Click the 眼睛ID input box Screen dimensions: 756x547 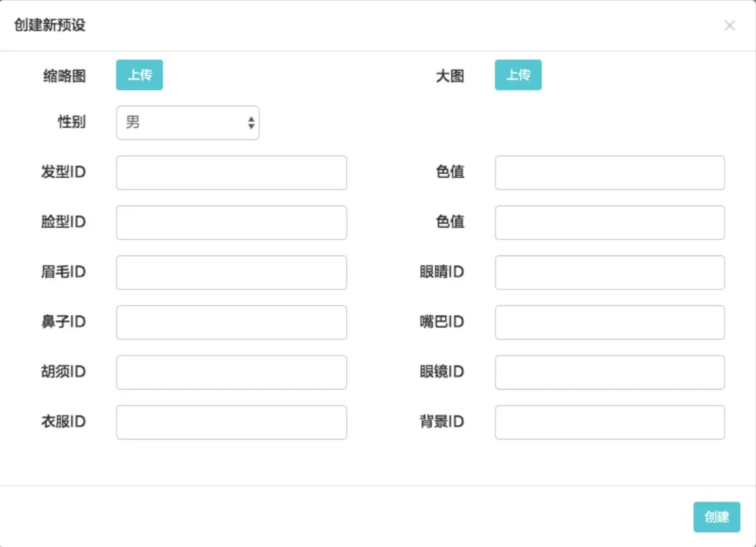609,272
